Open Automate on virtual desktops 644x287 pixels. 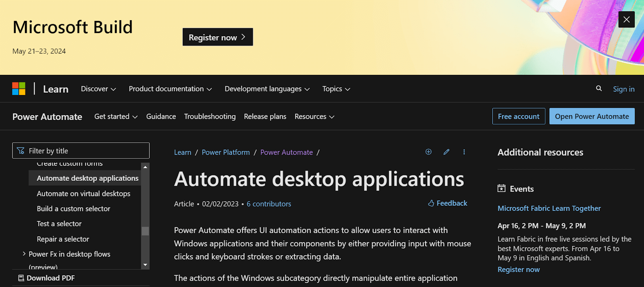click(84, 194)
